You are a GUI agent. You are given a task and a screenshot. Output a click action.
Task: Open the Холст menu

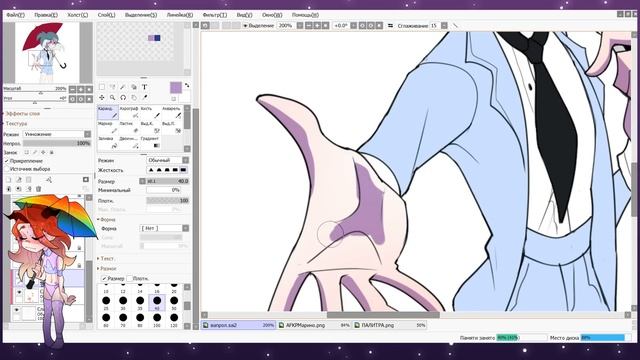78,15
